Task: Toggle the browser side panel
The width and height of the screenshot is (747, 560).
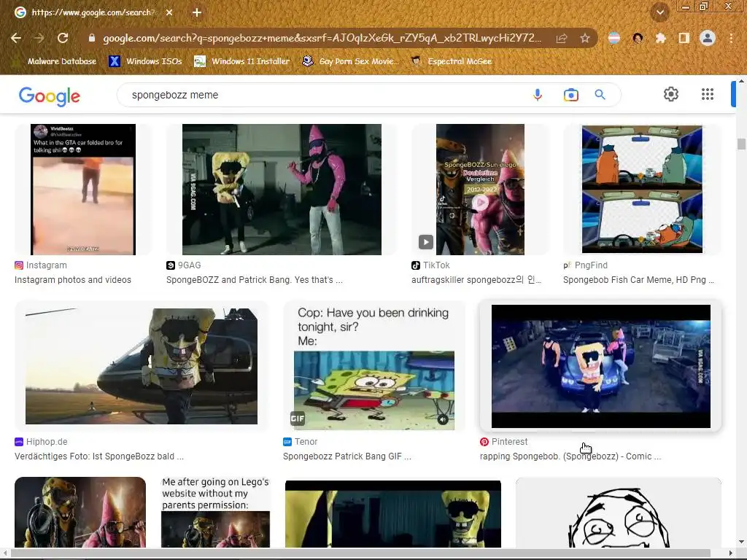Action: [684, 38]
